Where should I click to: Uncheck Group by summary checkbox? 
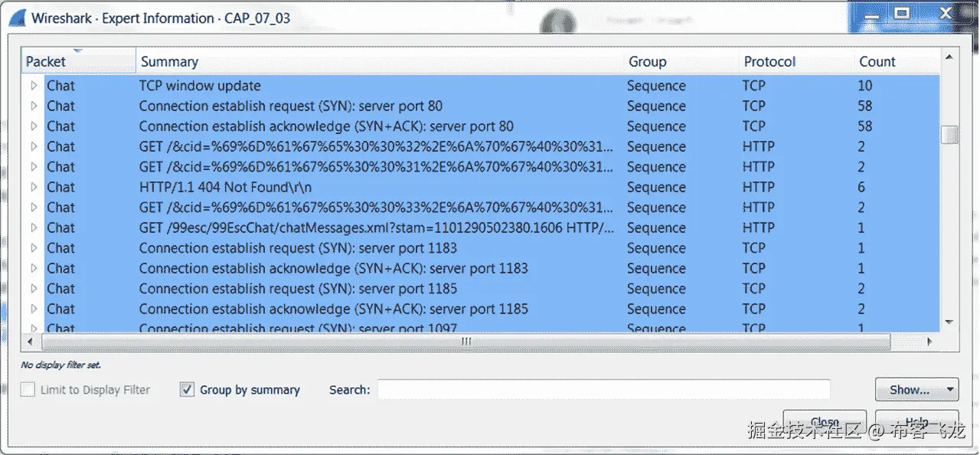pos(187,390)
